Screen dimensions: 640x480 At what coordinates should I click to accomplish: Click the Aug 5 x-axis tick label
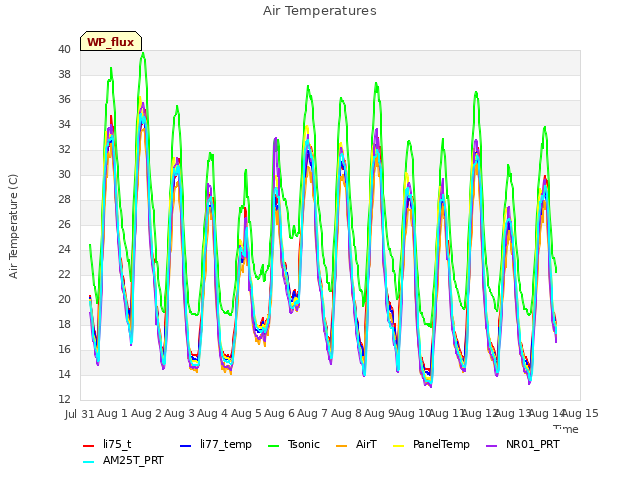pyautogui.click(x=247, y=413)
